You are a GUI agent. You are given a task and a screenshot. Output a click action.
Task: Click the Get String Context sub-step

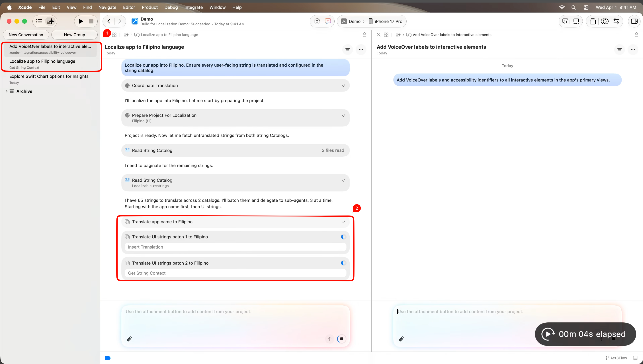tap(235, 273)
